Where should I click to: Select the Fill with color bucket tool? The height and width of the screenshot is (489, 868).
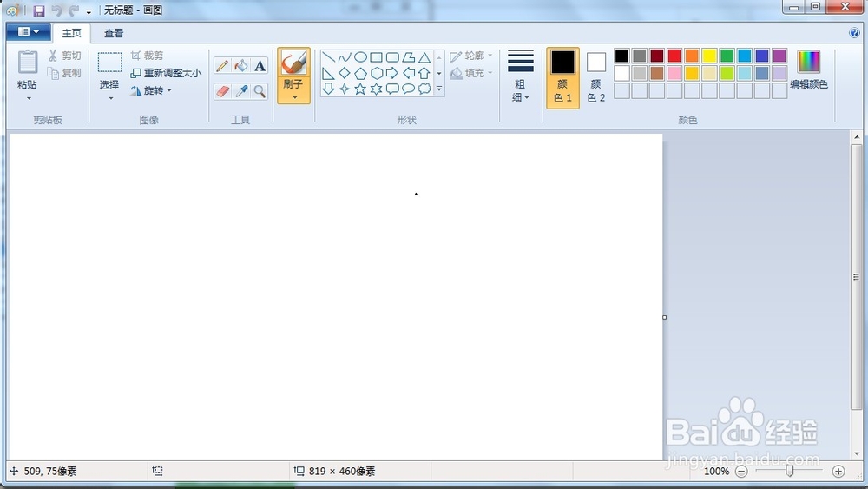tap(240, 66)
